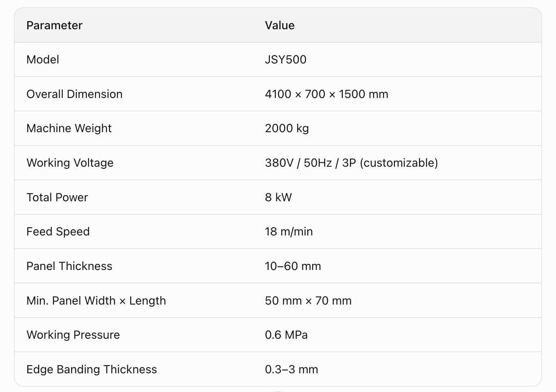Click the 18 m/min value
The height and width of the screenshot is (392, 556).
tap(289, 232)
